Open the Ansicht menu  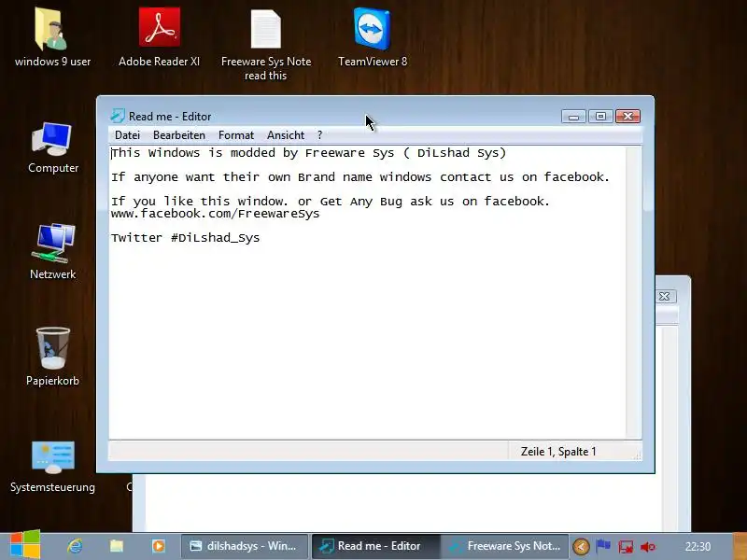(x=286, y=135)
